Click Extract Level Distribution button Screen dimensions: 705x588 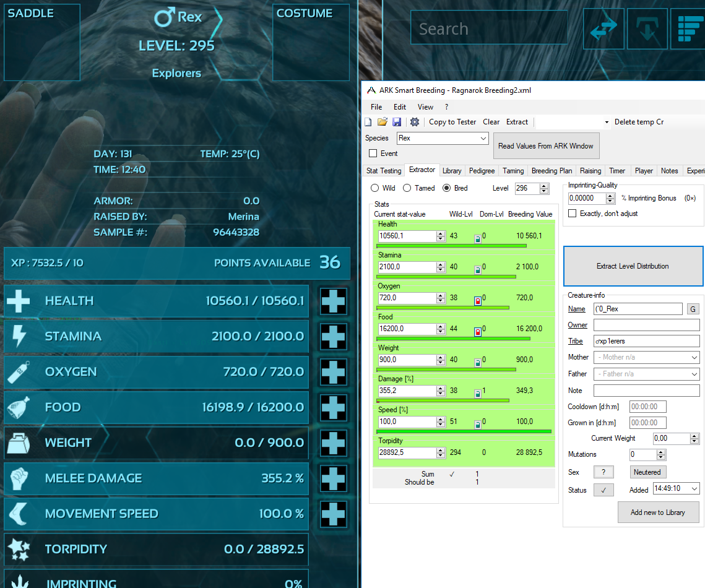[633, 266]
